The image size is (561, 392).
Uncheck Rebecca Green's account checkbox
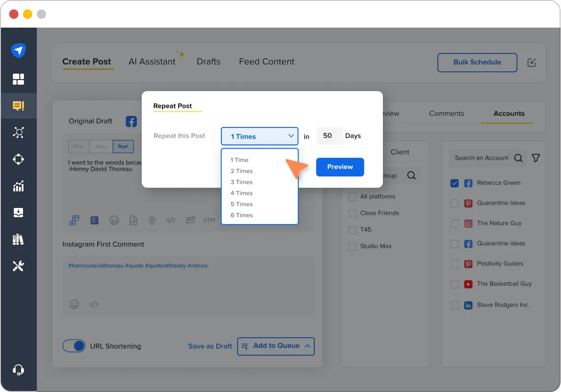(x=454, y=183)
